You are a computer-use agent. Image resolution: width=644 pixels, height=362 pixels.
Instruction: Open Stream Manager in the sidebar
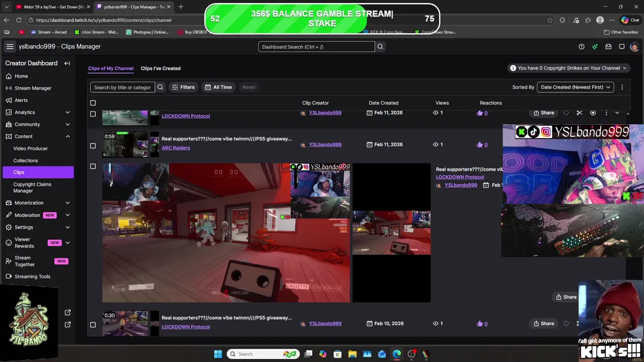tap(33, 88)
